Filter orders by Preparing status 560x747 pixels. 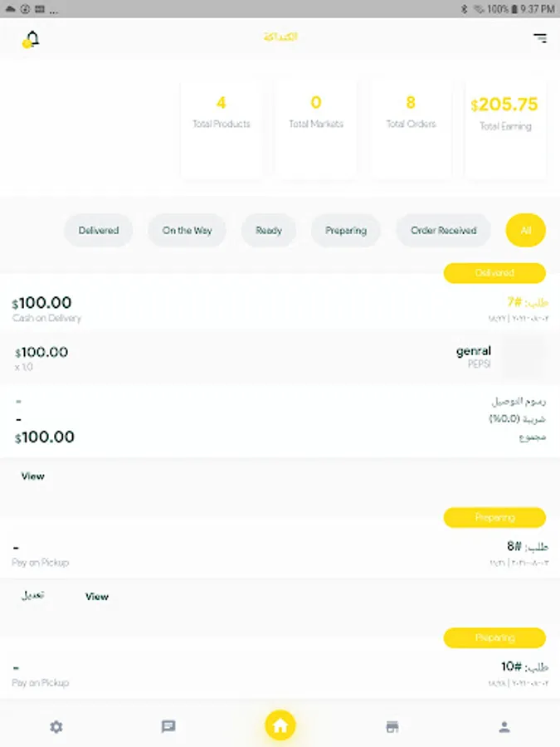click(346, 230)
